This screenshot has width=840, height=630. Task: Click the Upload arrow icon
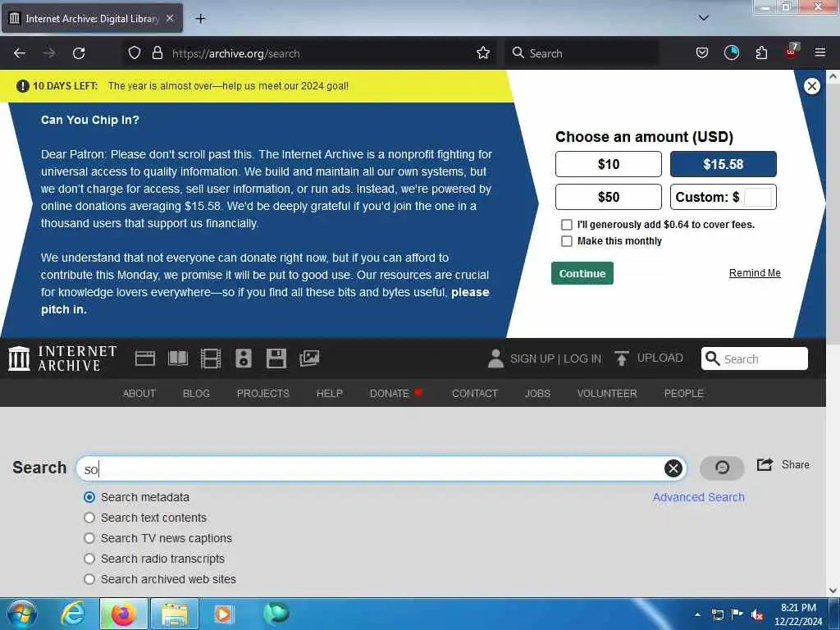(x=622, y=358)
